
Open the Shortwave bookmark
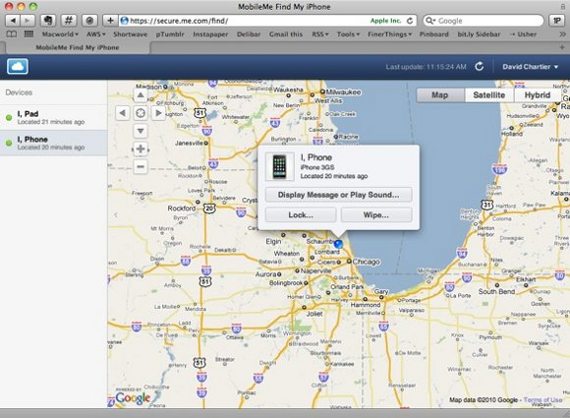(x=130, y=34)
